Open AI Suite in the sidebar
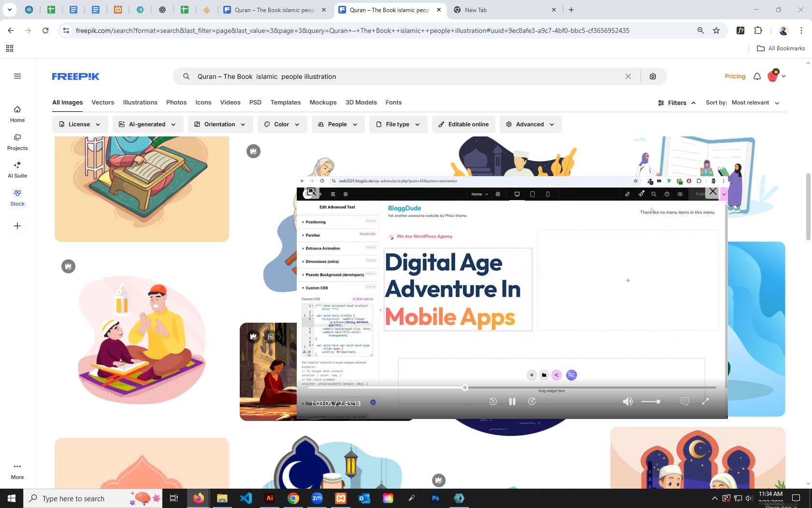This screenshot has height=508, width=812. click(17, 170)
